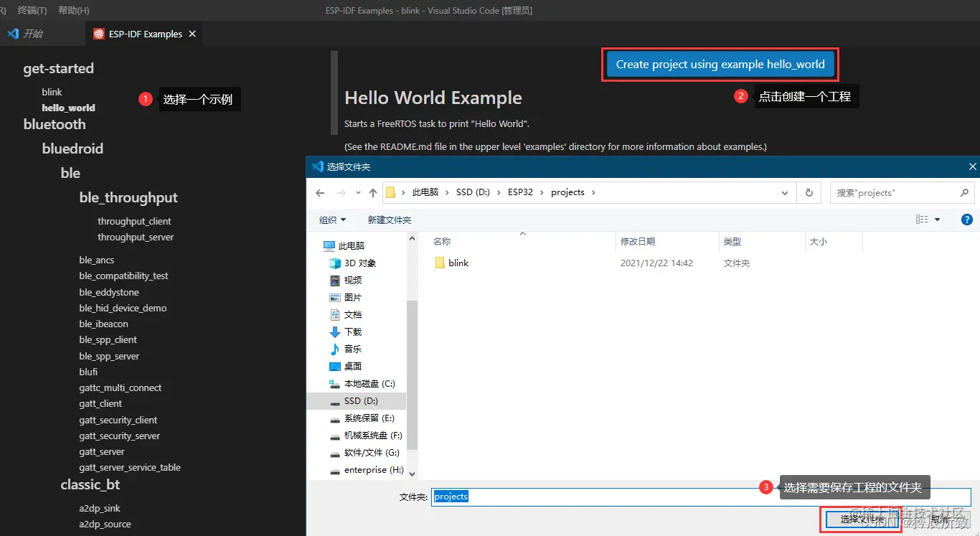The image size is (980, 536).
Task: Select the 3D 对象 folder icon
Action: tap(335, 263)
